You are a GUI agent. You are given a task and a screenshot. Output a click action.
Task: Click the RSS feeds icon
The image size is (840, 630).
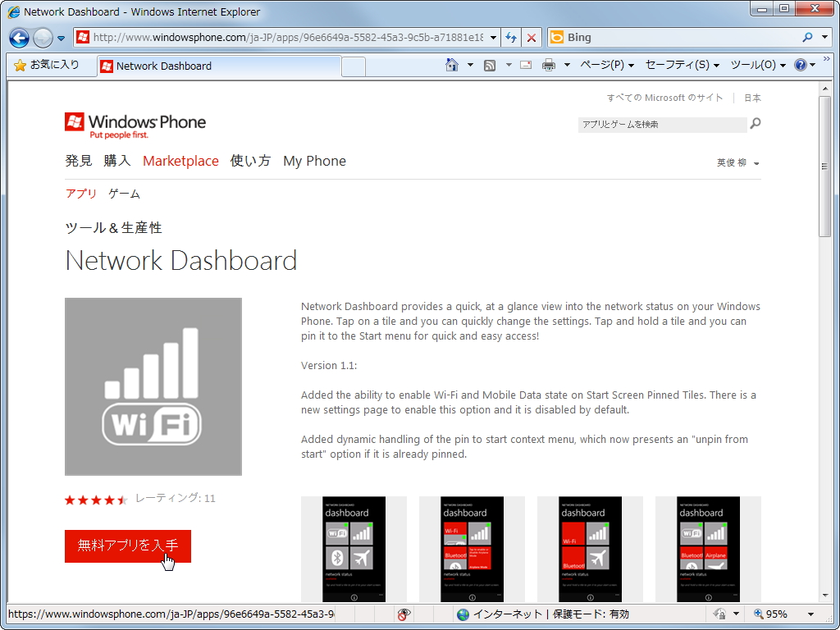[x=490, y=65]
